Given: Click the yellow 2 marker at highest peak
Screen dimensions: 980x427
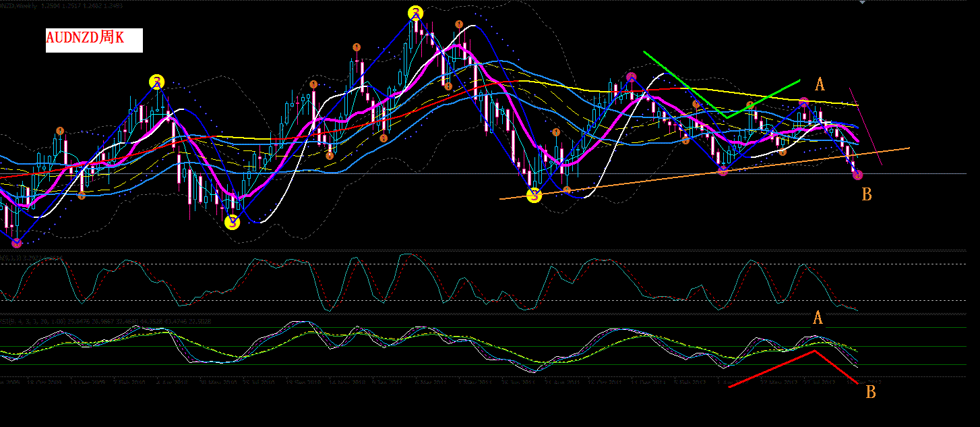Looking at the screenshot, I should pos(416,13).
